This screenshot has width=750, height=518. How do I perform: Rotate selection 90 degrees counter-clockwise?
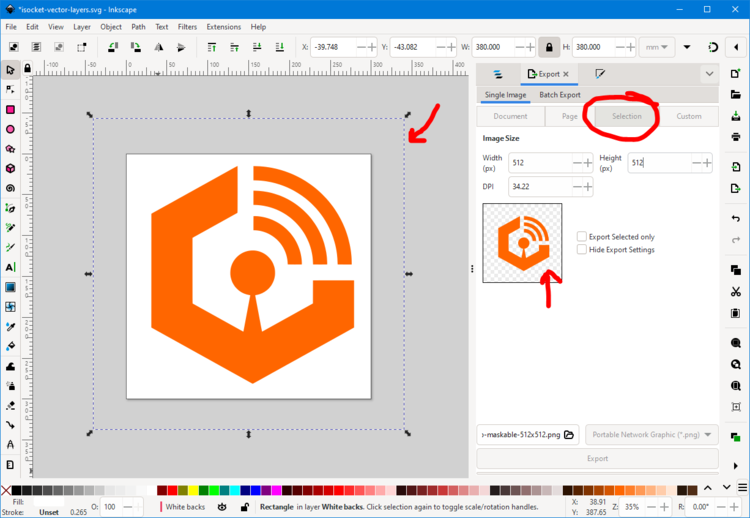(x=113, y=47)
